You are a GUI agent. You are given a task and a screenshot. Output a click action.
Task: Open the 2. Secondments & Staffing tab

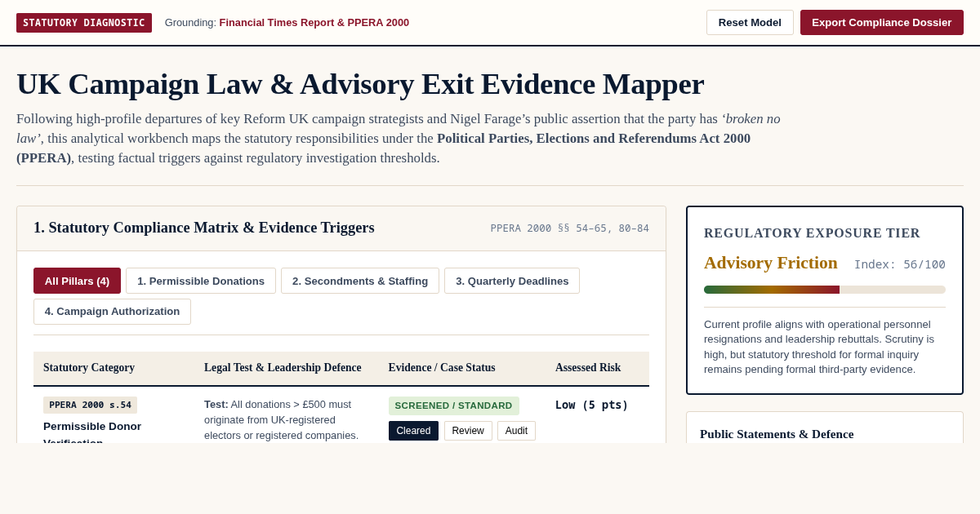[x=360, y=281]
